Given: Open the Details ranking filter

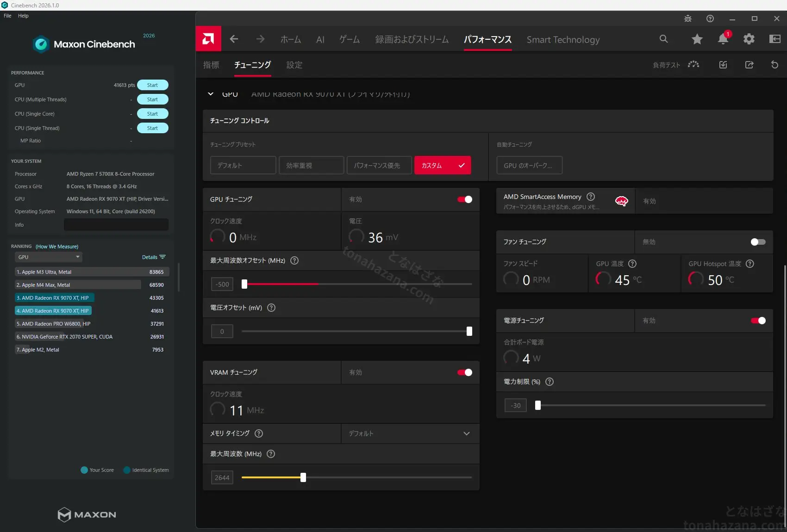Looking at the screenshot, I should [x=154, y=257].
